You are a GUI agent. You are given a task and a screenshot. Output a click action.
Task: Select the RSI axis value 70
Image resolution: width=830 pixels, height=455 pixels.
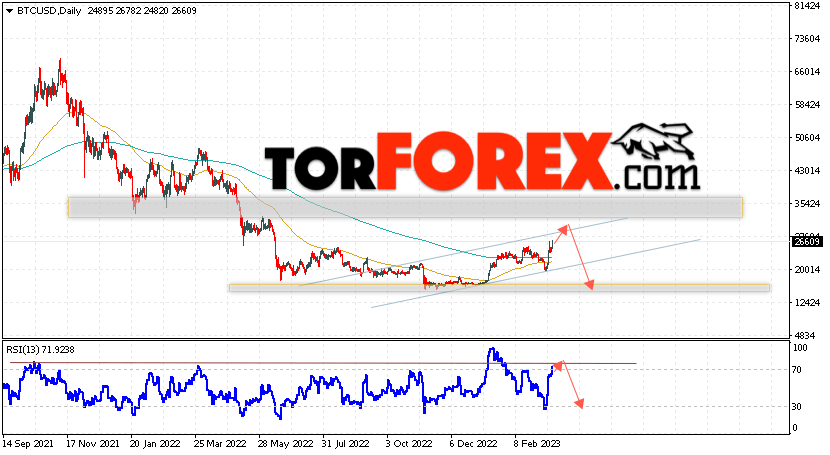pyautogui.click(x=798, y=369)
